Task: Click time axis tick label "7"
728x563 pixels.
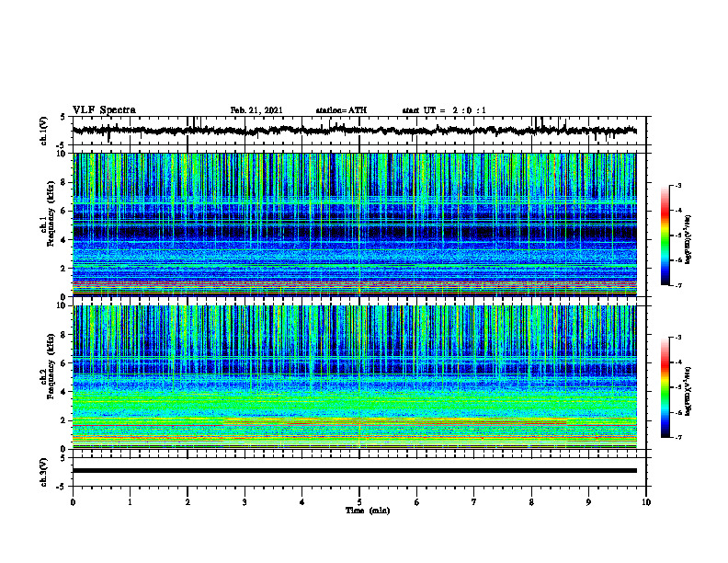Action: [474, 502]
